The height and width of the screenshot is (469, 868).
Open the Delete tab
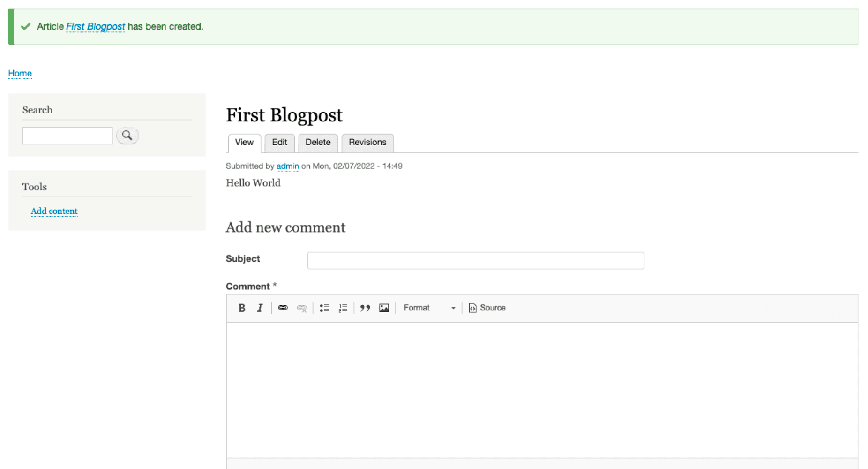point(318,143)
